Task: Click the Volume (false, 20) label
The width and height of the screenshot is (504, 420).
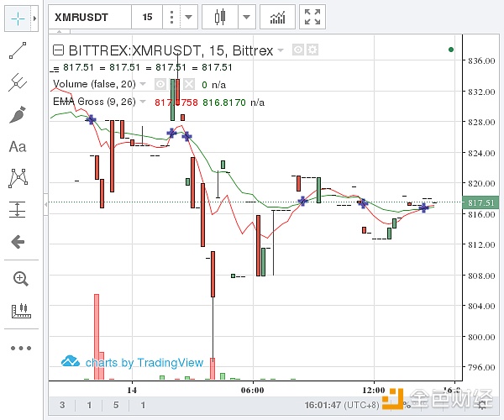Action: click(94, 84)
